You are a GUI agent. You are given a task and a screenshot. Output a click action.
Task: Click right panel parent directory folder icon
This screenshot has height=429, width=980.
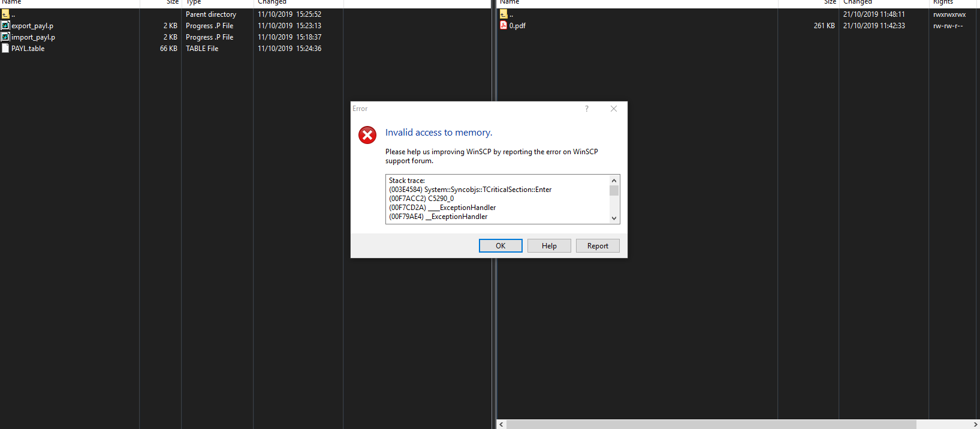(503, 14)
